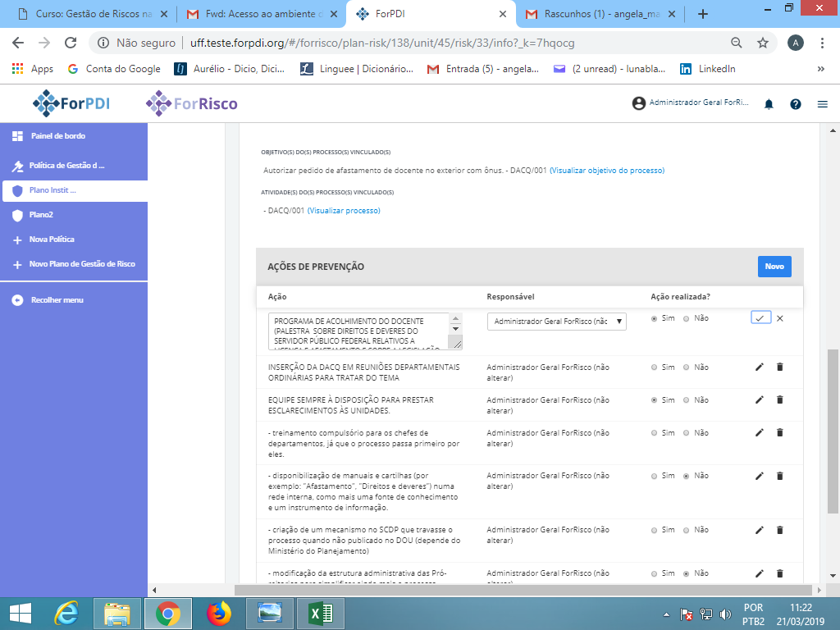Screen dimensions: 840x630
Task: Open File Explorer from the taskbar
Action: point(117,614)
